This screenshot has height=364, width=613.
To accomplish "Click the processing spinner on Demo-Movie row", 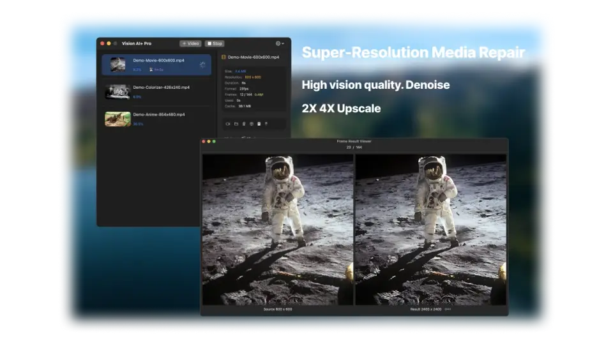I will coord(202,65).
